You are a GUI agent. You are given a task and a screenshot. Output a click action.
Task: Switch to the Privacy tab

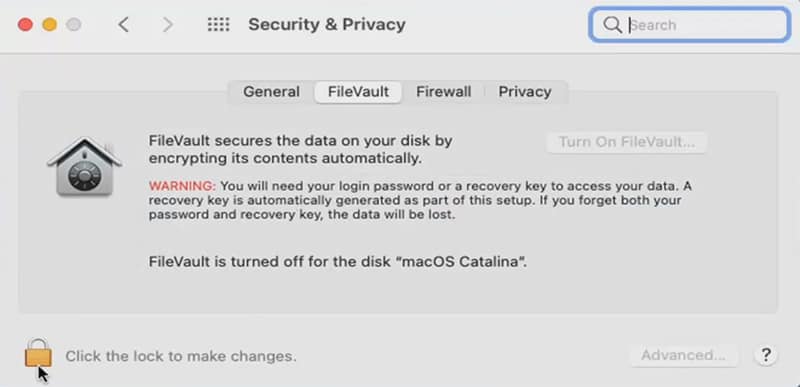(525, 92)
